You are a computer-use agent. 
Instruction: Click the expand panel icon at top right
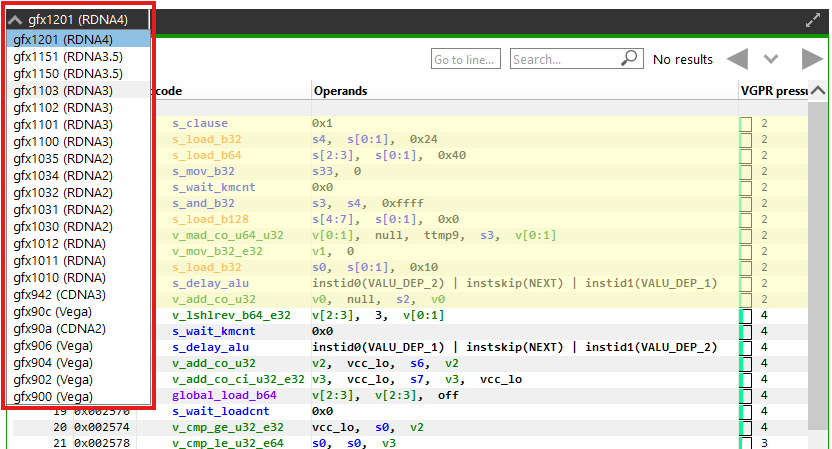[813, 20]
